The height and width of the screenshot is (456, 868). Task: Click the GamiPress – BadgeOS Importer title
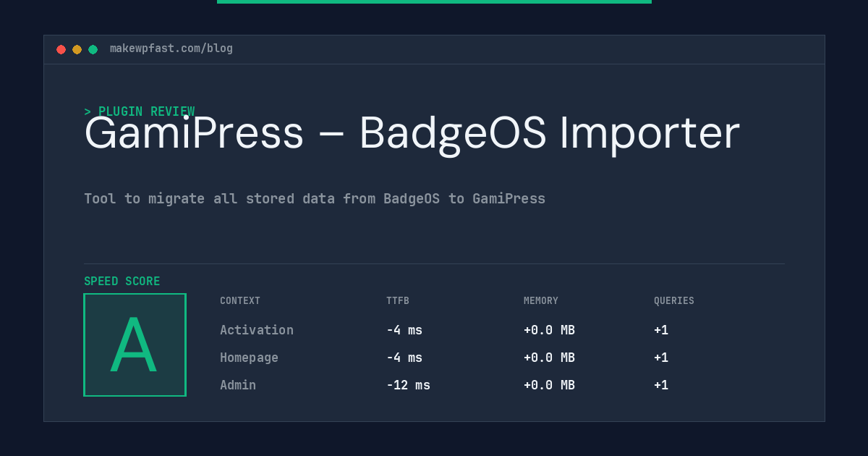tap(412, 133)
